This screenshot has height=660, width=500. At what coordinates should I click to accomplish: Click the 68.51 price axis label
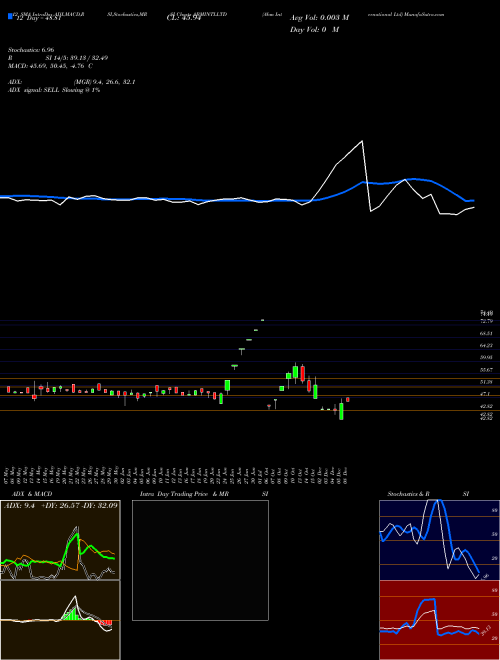[x=487, y=333]
